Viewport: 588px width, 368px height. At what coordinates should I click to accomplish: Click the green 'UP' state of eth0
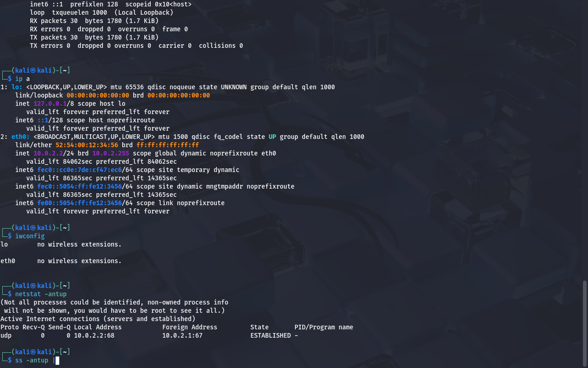point(272,137)
